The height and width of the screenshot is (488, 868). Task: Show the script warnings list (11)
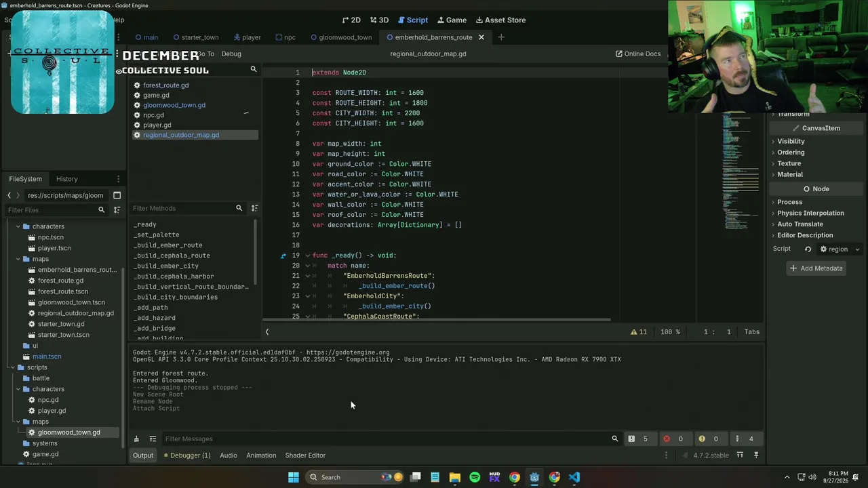pyautogui.click(x=639, y=332)
